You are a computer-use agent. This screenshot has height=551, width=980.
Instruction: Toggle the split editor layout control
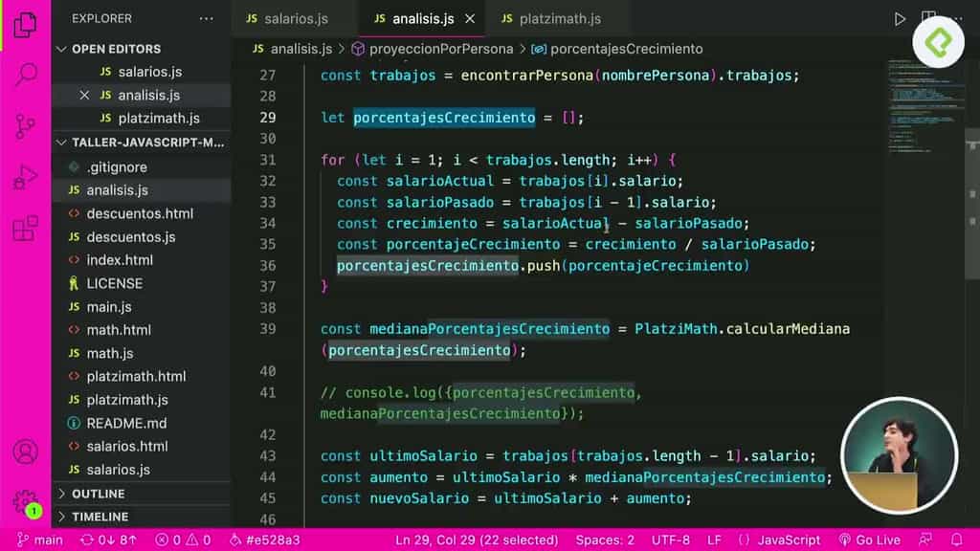[927, 17]
